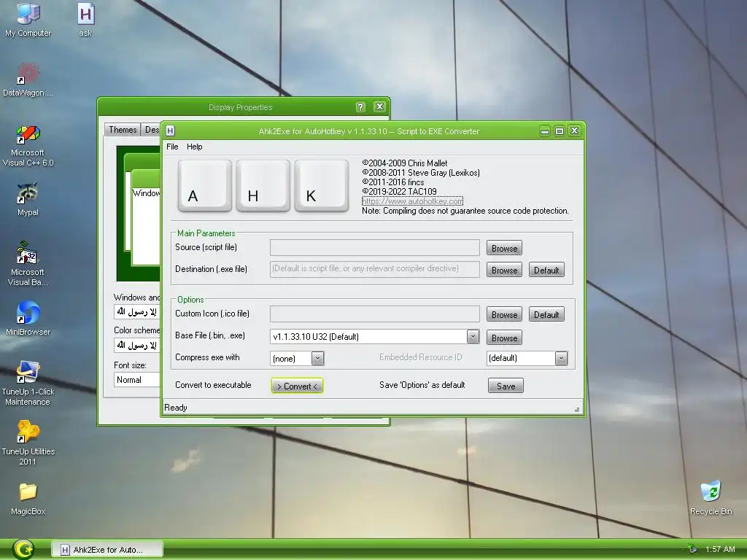
Task: Select the Mypal raccoon icon
Action: (x=28, y=199)
